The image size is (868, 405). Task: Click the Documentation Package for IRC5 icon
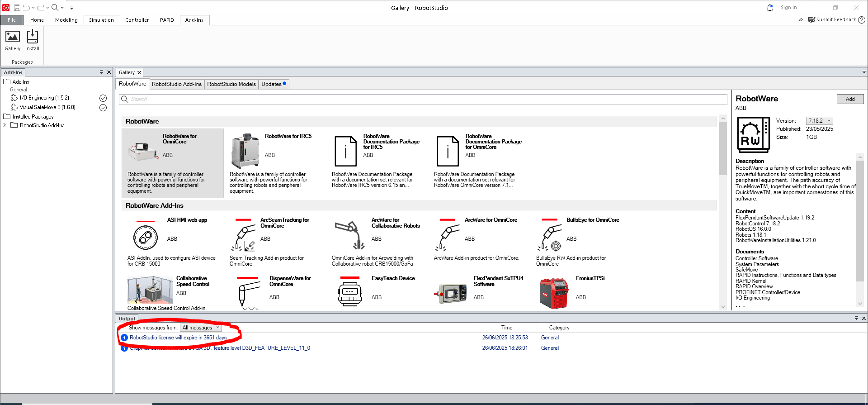click(x=345, y=151)
